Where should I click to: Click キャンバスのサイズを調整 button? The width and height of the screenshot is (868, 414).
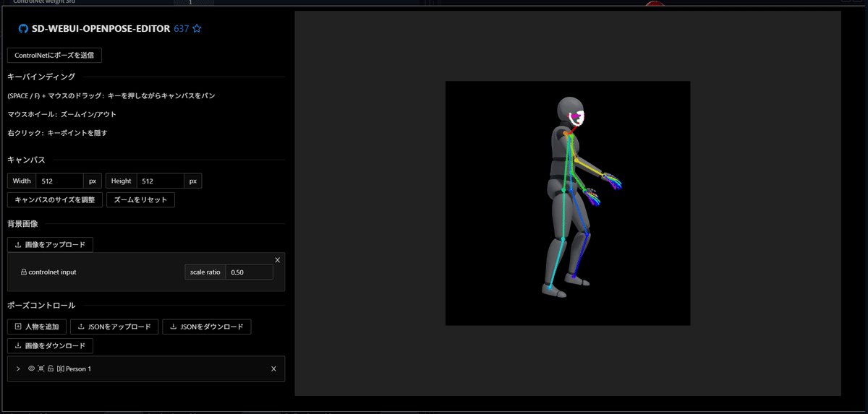(55, 199)
